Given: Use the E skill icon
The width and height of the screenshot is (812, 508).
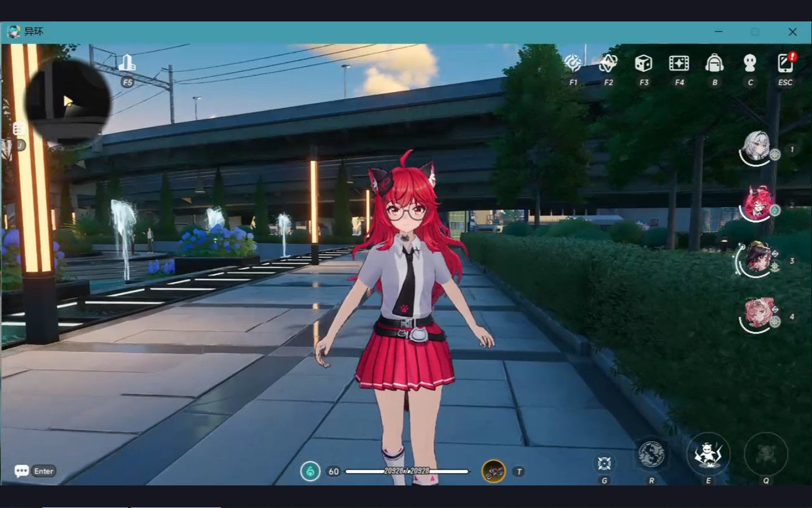Looking at the screenshot, I should click(x=708, y=455).
